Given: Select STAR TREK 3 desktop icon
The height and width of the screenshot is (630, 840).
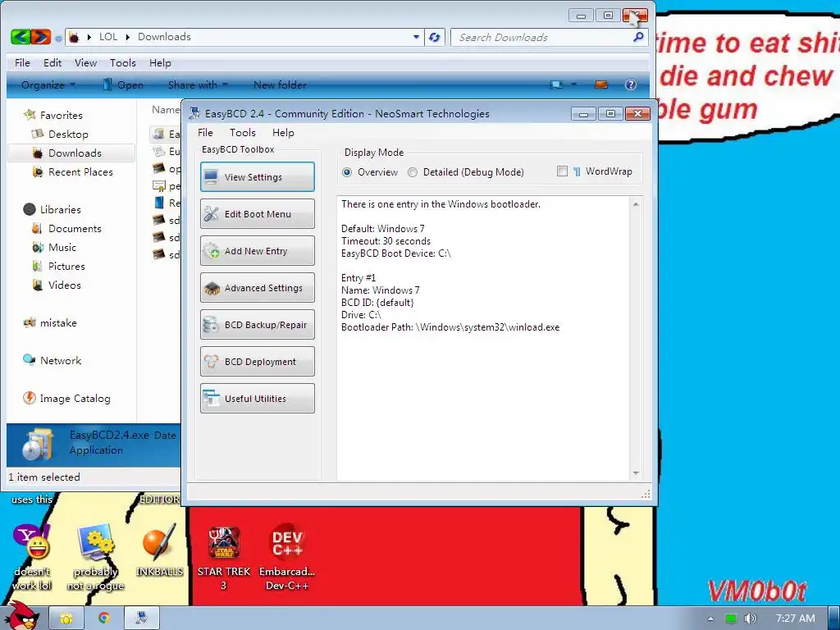Looking at the screenshot, I should tap(223, 558).
